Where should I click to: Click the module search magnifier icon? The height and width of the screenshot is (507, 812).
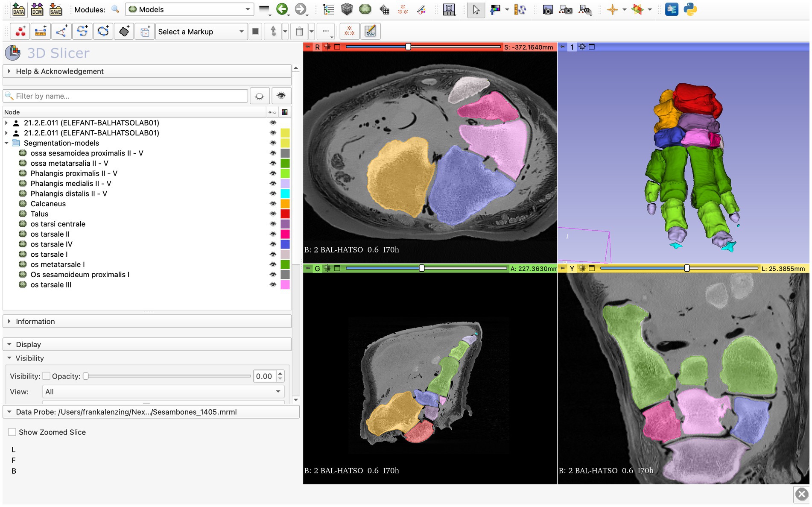pos(115,9)
